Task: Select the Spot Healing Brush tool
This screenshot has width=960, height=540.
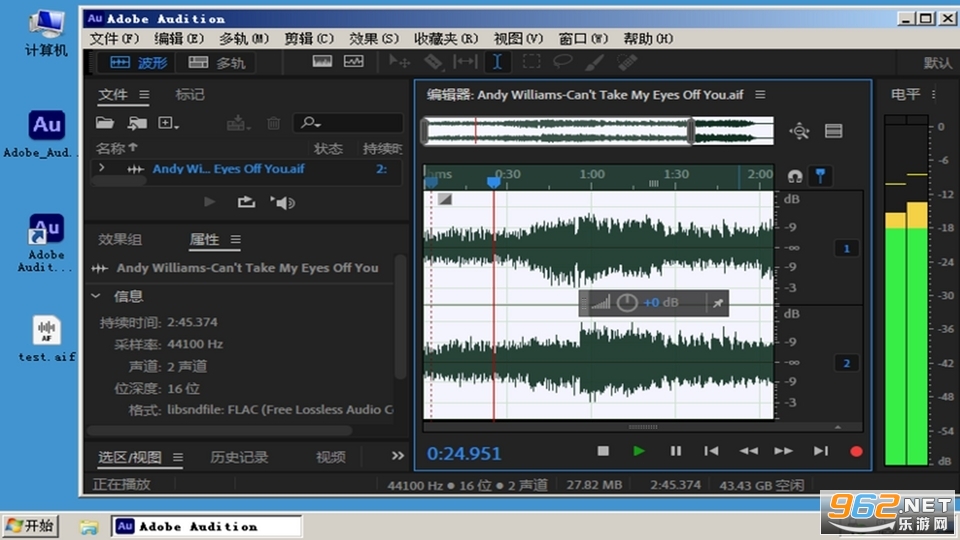Action: pos(626,62)
